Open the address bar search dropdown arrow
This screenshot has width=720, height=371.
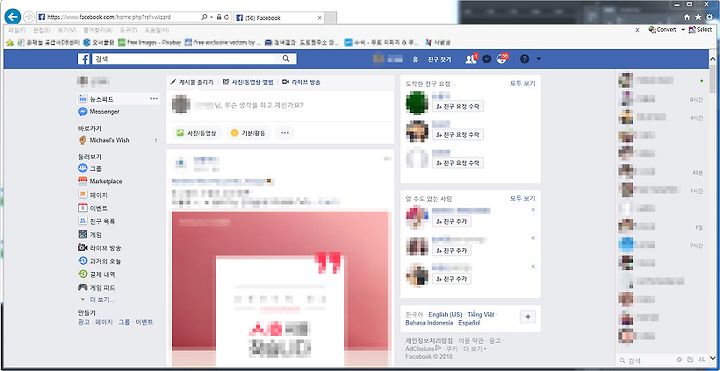[x=211, y=17]
